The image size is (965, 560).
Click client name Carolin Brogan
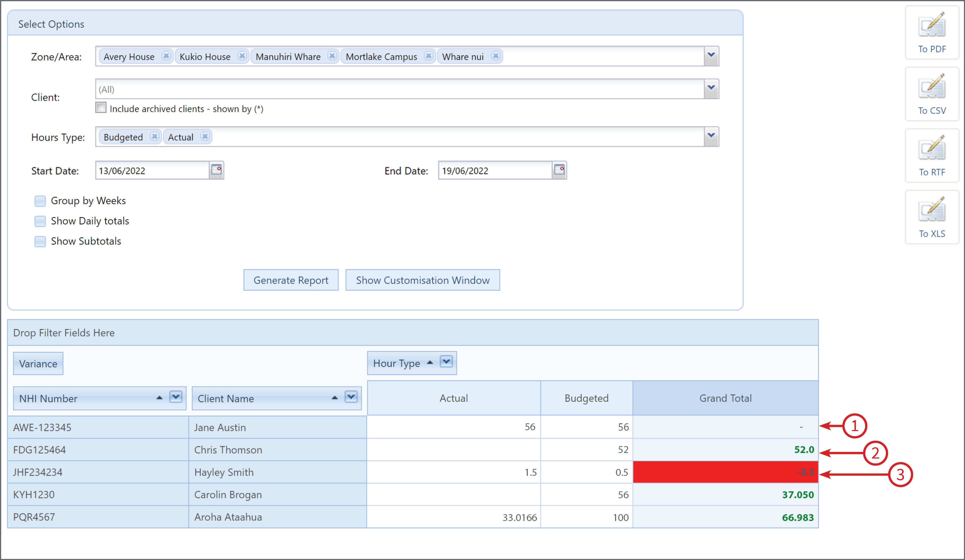click(228, 495)
